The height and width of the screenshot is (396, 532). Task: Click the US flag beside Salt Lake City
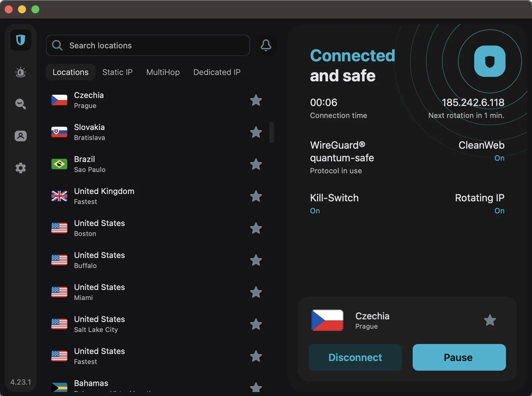coord(59,324)
